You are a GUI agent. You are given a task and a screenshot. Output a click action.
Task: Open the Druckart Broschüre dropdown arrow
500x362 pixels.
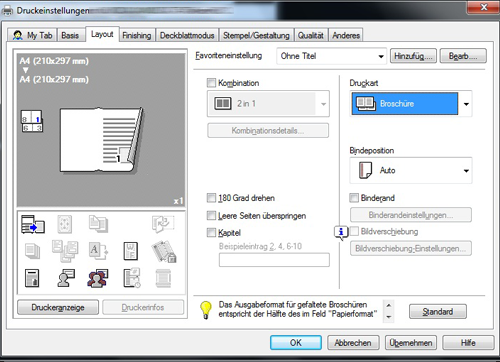[x=466, y=104]
